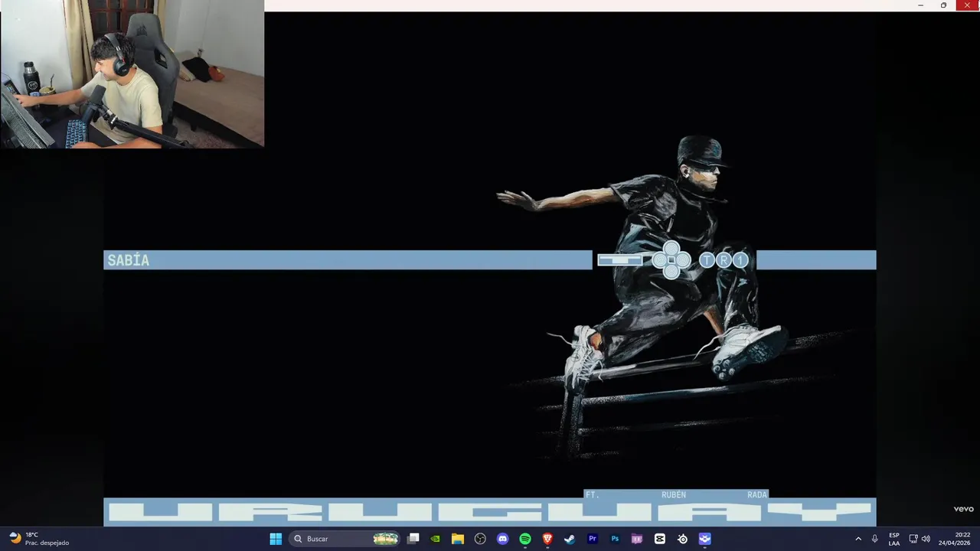Open the NVIDIA app from taskbar
The width and height of the screenshot is (980, 551).
coord(435,539)
